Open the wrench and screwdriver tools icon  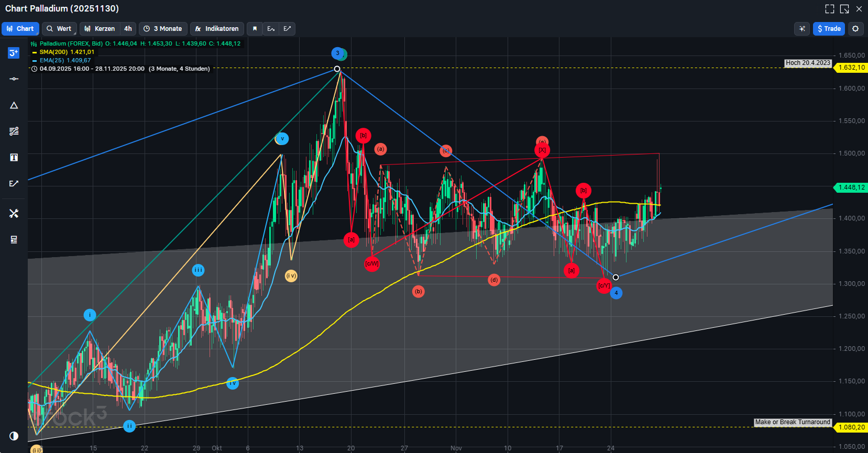point(14,213)
